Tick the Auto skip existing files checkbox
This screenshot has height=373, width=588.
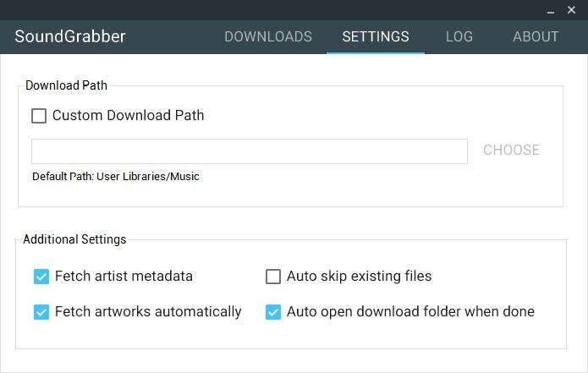coord(273,277)
